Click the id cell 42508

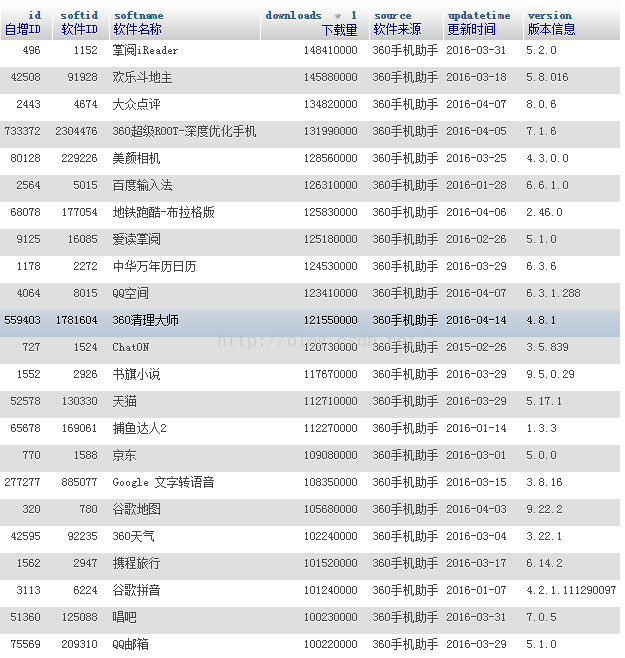click(25, 77)
